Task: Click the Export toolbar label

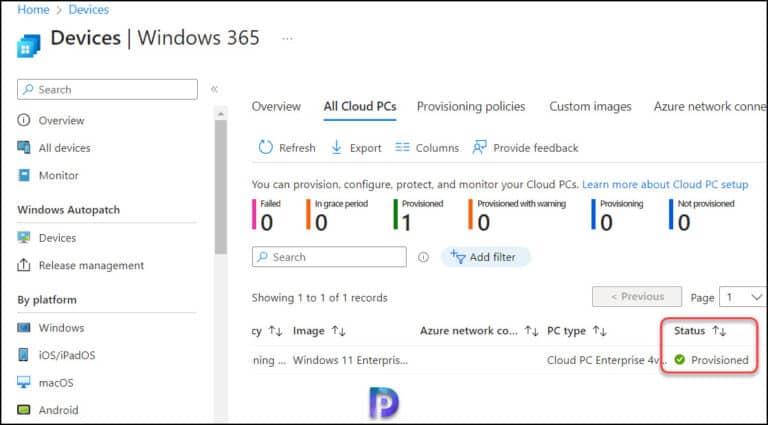Action: pos(365,148)
